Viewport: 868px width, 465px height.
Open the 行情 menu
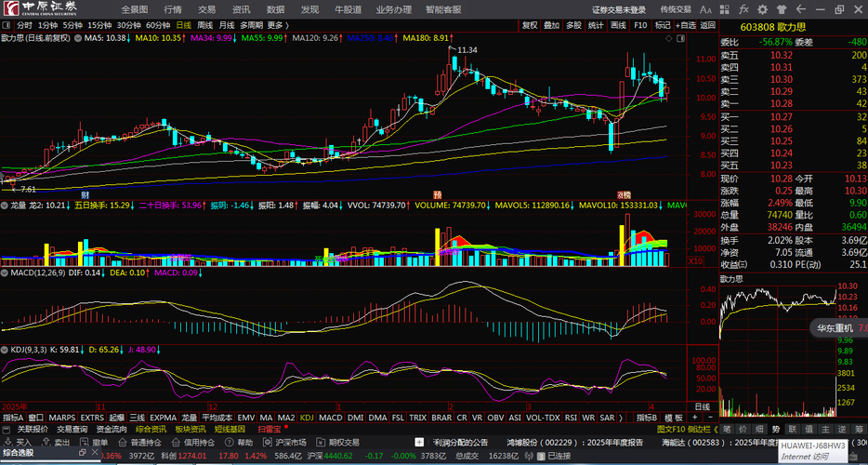coord(173,9)
